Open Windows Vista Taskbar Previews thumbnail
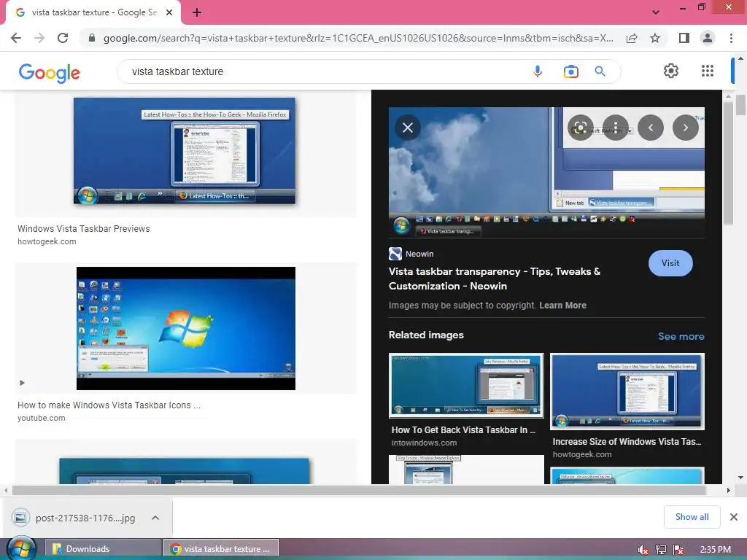The height and width of the screenshot is (560, 747). tap(185, 151)
